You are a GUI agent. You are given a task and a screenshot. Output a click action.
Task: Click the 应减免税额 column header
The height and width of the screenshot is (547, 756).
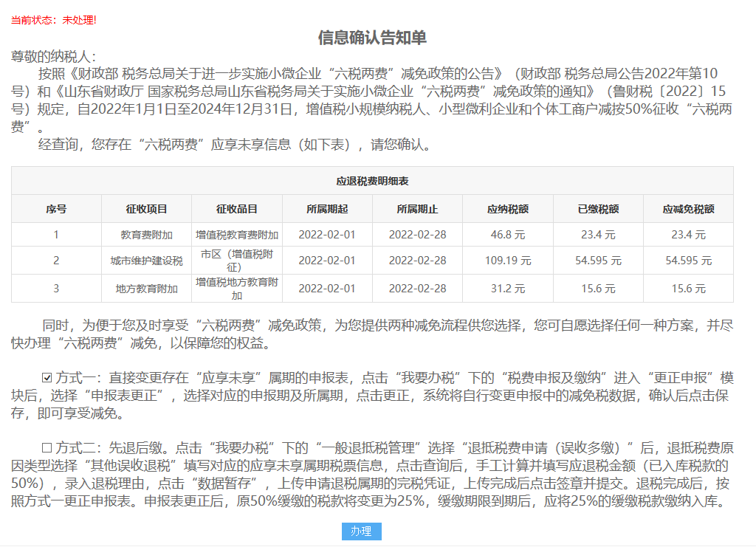pyautogui.click(x=689, y=209)
